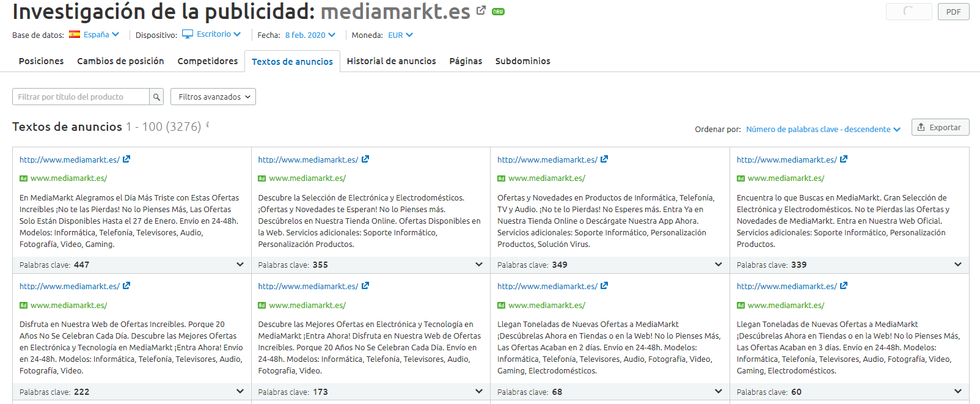The width and height of the screenshot is (980, 404).
Task: Click the PDF button
Action: (954, 12)
